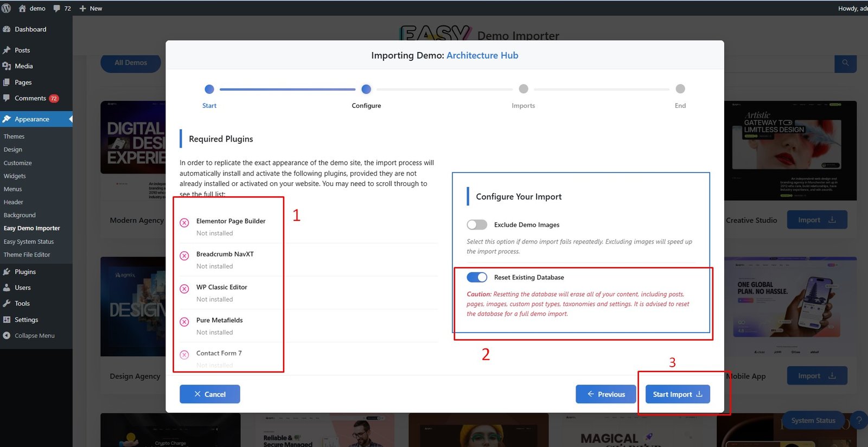The image size is (868, 447).
Task: Go back with the Previous button
Action: pyautogui.click(x=606, y=394)
